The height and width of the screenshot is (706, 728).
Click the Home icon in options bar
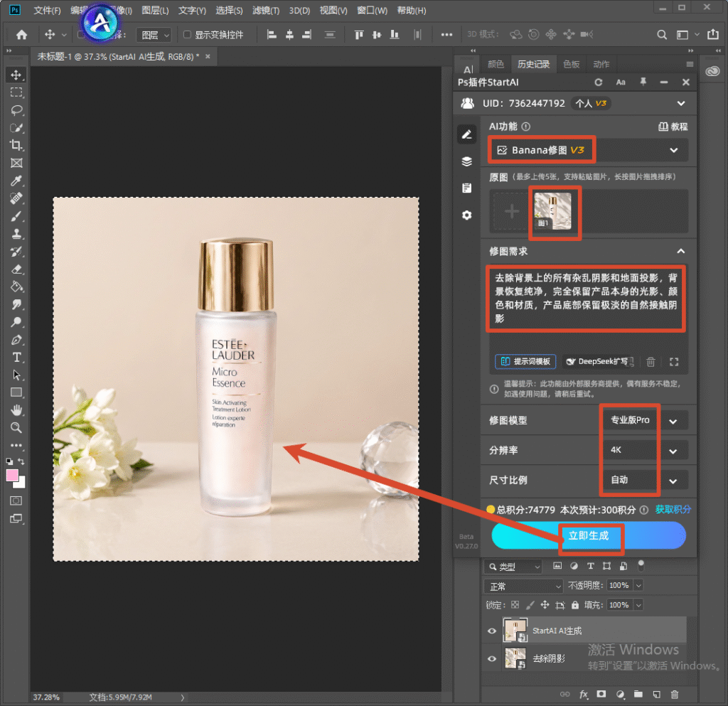click(21, 34)
